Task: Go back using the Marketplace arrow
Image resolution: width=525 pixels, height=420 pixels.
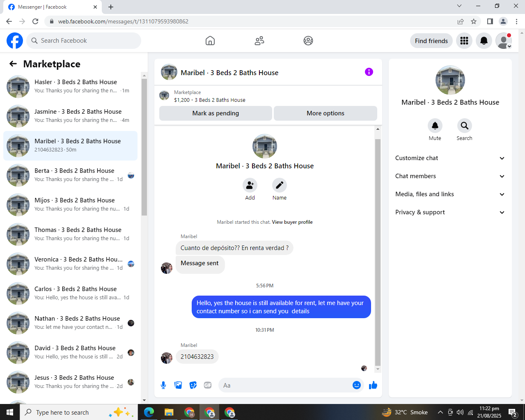Action: [13, 64]
